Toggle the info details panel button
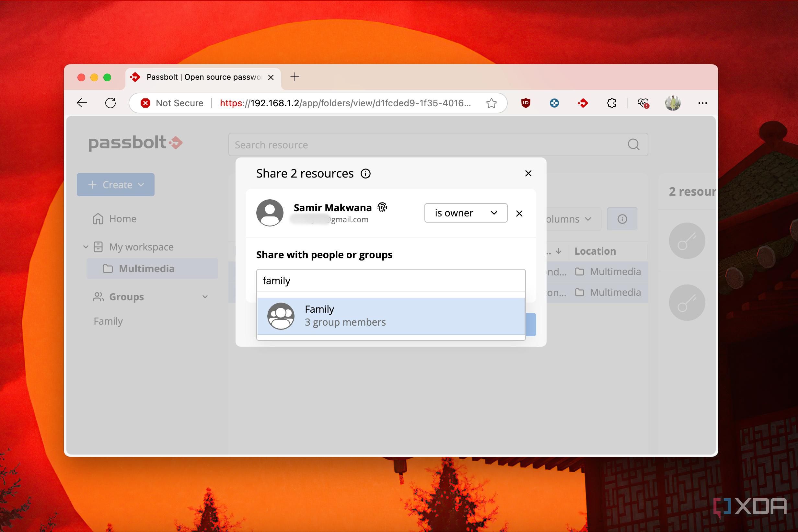 [622, 219]
